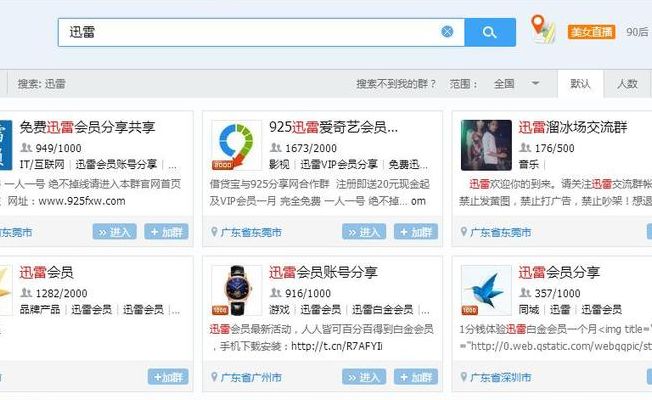
Task: Click tag 迅雷VIP会员分享
Action: pyautogui.click(x=339, y=165)
